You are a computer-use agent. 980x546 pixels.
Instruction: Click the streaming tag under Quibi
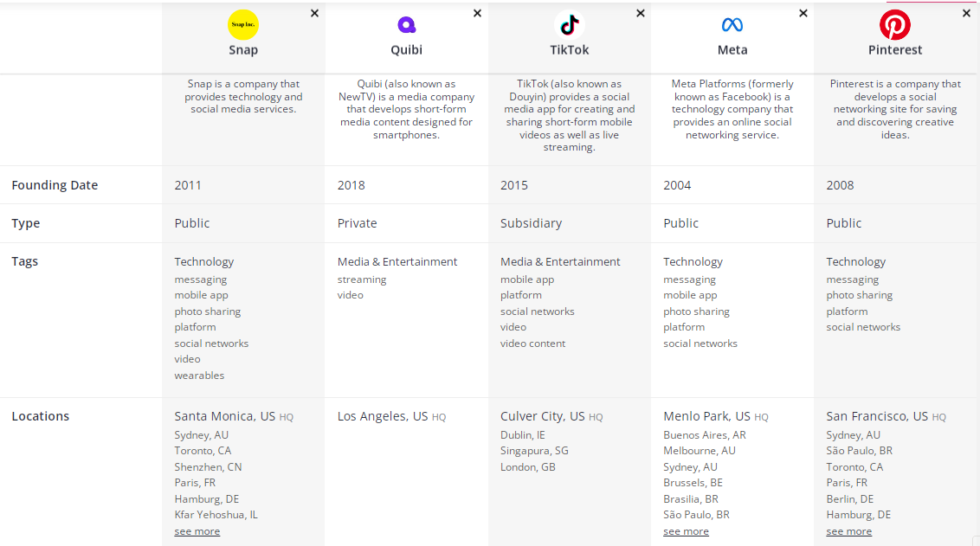click(x=362, y=279)
